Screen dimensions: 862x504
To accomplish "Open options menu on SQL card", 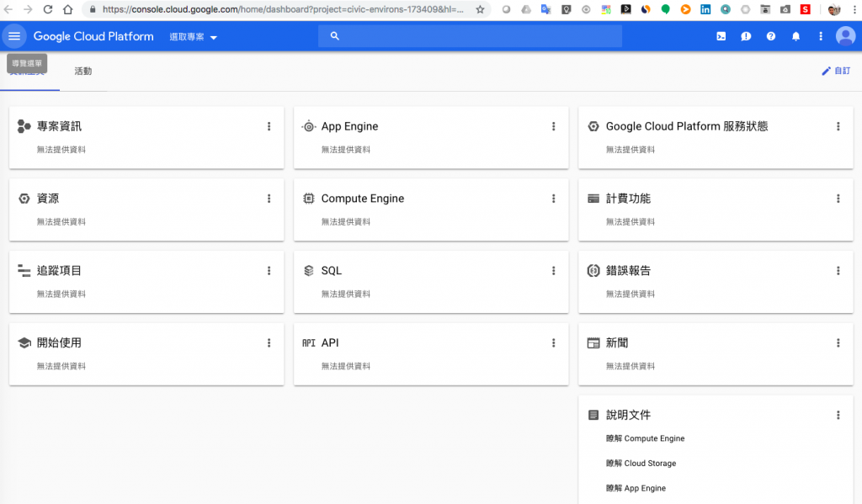I will click(554, 270).
